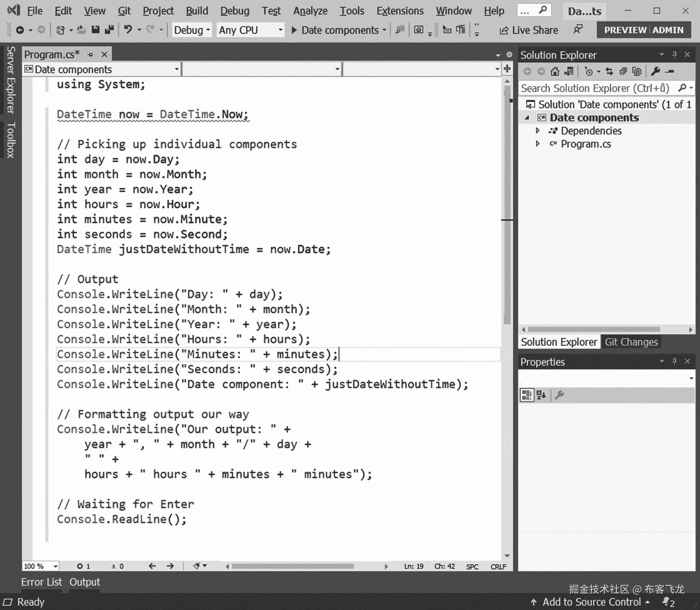Click the code cleanup broom icon
This screenshot has width=700, height=610.
198,566
